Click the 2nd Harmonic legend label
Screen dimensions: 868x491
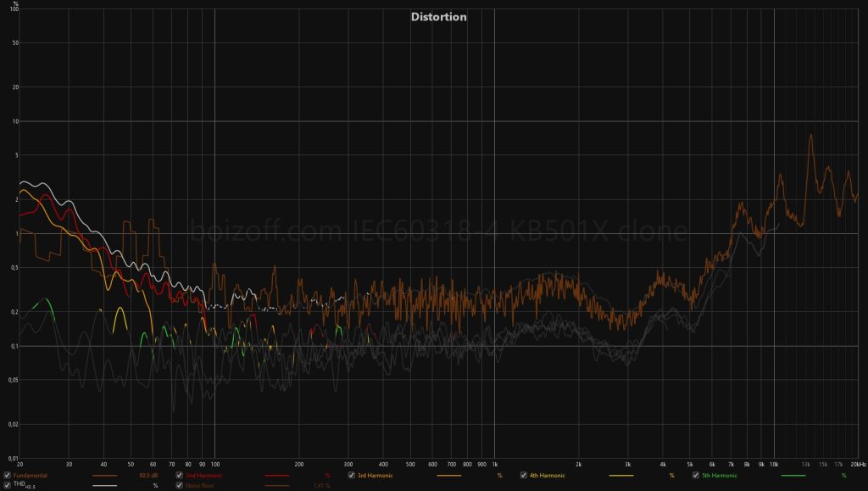[203, 476]
